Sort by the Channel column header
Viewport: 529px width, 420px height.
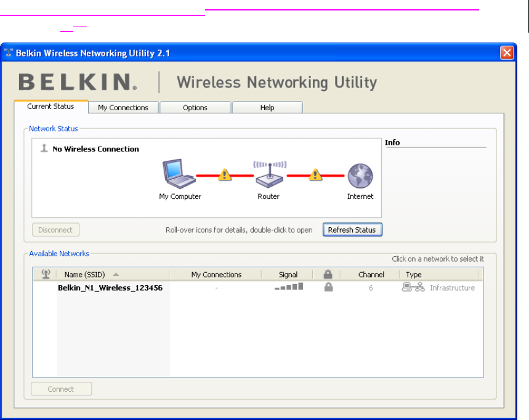click(x=371, y=275)
